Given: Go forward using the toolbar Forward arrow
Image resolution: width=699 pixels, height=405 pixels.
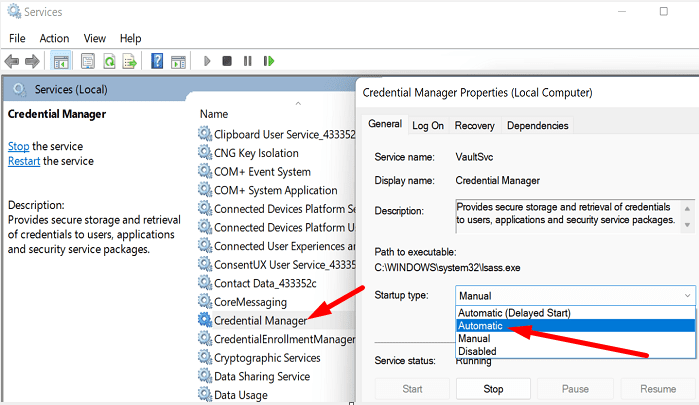Looking at the screenshot, I should tap(32, 61).
